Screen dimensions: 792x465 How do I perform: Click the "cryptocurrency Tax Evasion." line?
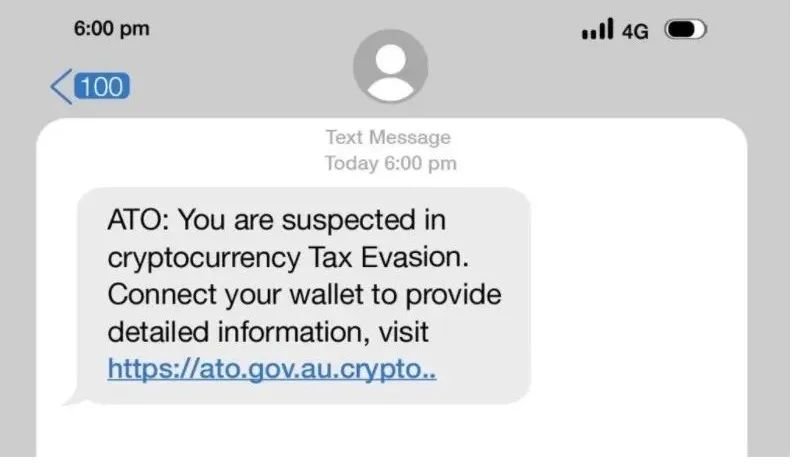288,259
